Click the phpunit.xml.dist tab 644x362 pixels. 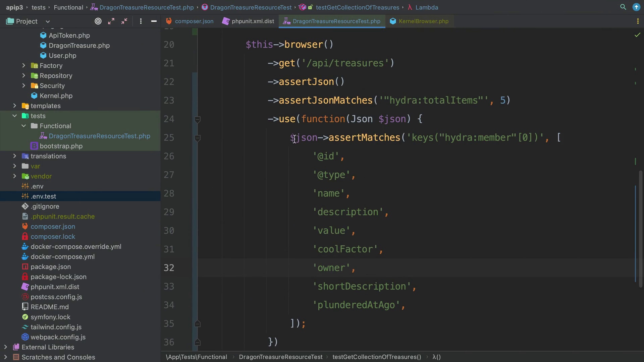(x=248, y=21)
